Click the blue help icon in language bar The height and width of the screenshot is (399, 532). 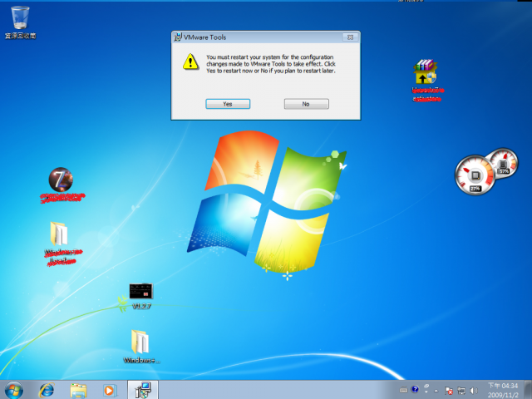[x=415, y=389]
